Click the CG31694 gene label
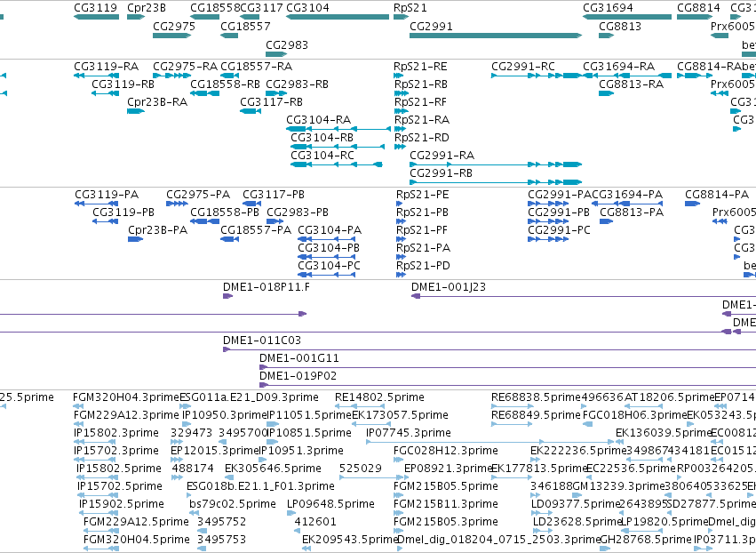 pos(608,8)
